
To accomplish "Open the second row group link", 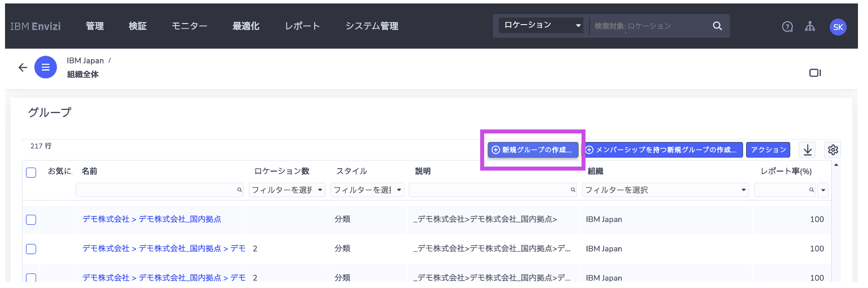I will point(164,248).
